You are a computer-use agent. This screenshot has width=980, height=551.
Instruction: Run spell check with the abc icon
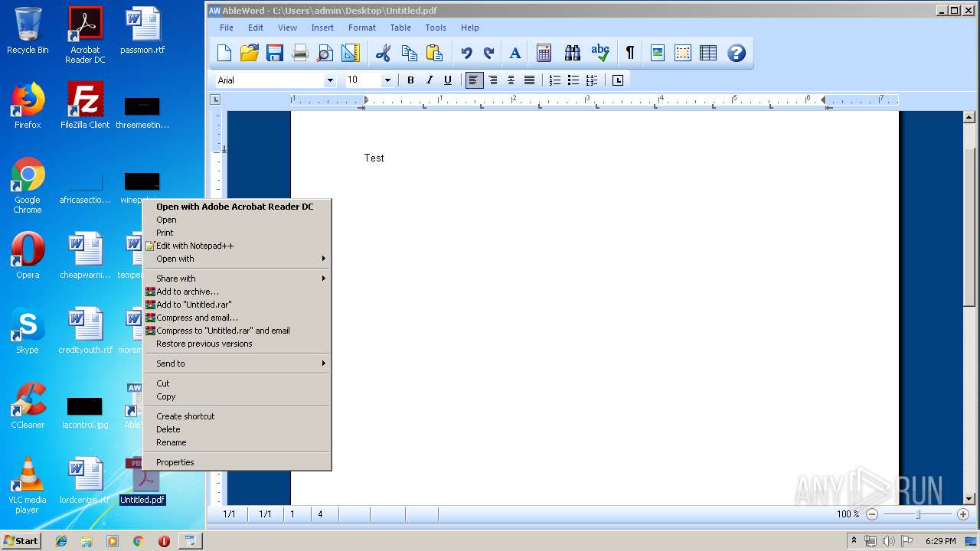(600, 53)
